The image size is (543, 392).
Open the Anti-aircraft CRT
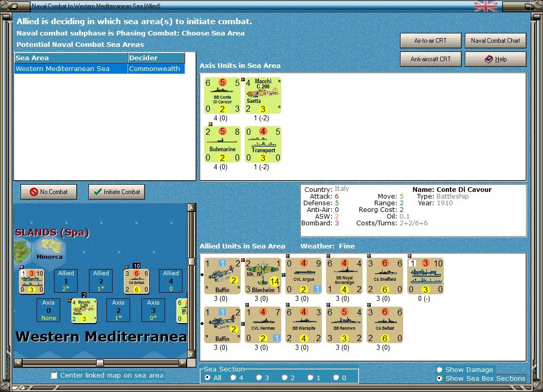(x=430, y=59)
